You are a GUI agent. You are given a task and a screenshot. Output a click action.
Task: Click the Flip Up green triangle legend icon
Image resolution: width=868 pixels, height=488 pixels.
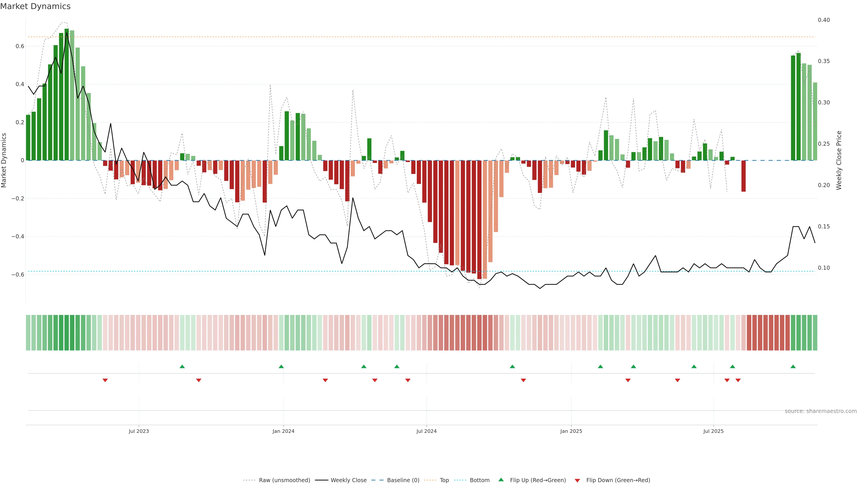[501, 480]
